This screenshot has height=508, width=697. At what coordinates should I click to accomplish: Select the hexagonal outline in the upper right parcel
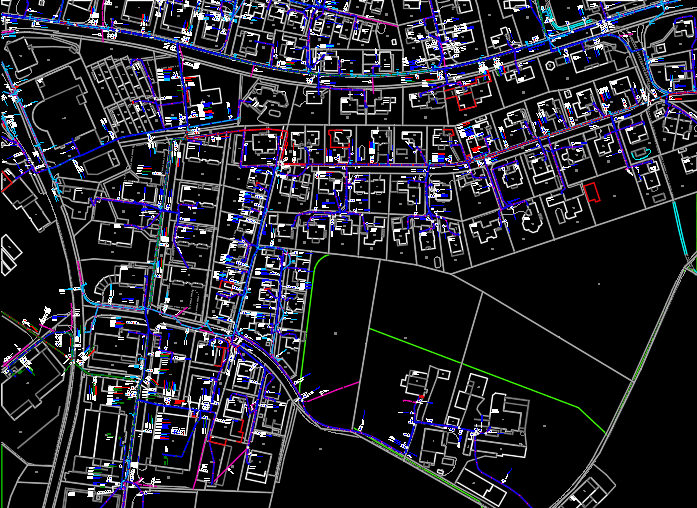[550, 66]
